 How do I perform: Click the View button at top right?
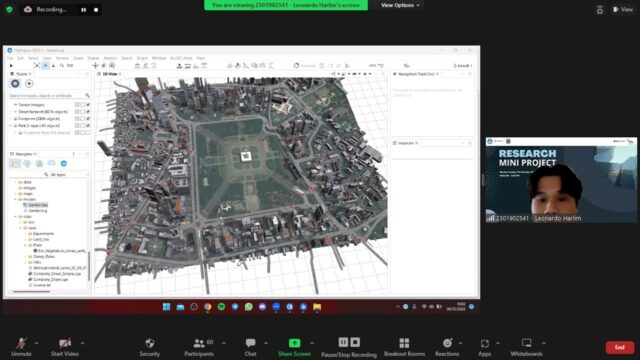coord(623,9)
